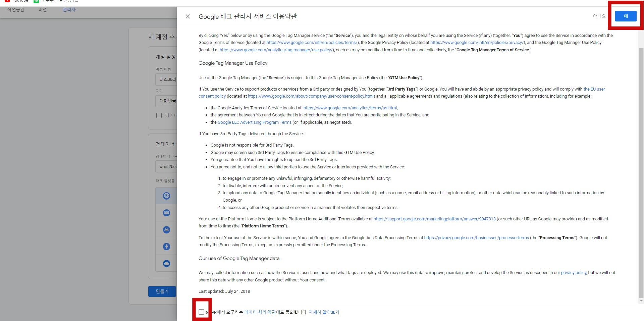This screenshot has width=644, height=321.
Task: Close the terms of service dialog with X
Action: point(188,16)
